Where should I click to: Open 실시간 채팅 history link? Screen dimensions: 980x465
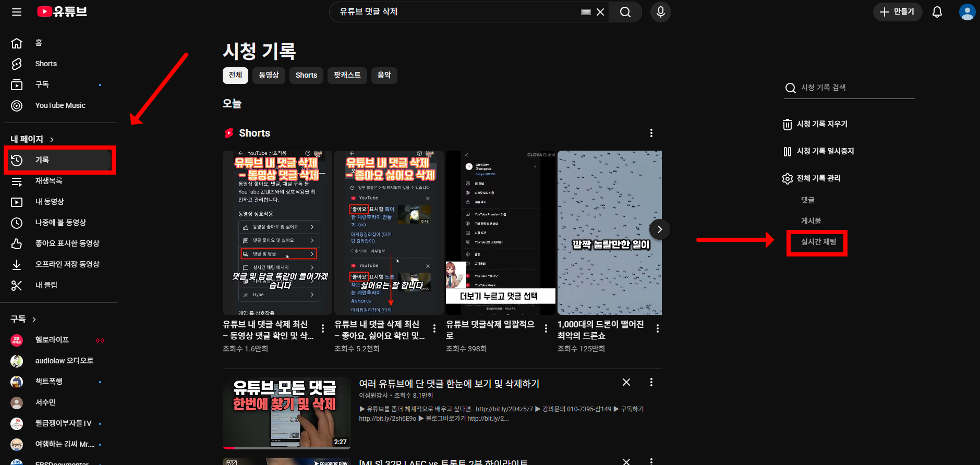[818, 242]
